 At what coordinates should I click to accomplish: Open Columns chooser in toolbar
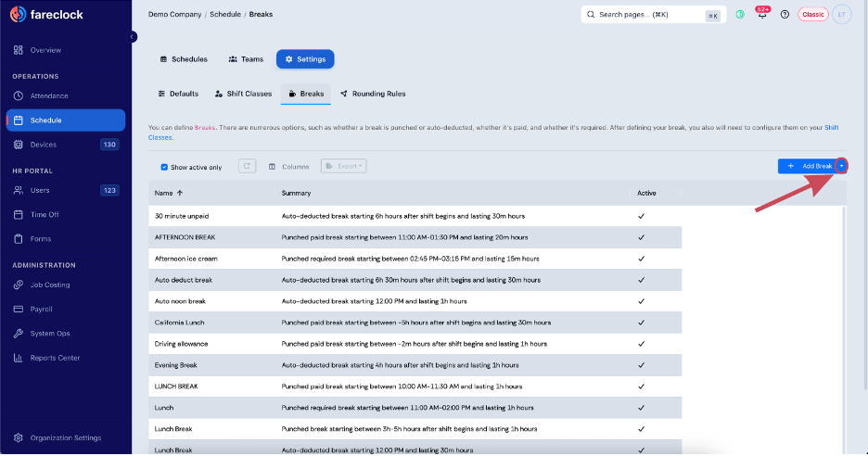pos(289,167)
